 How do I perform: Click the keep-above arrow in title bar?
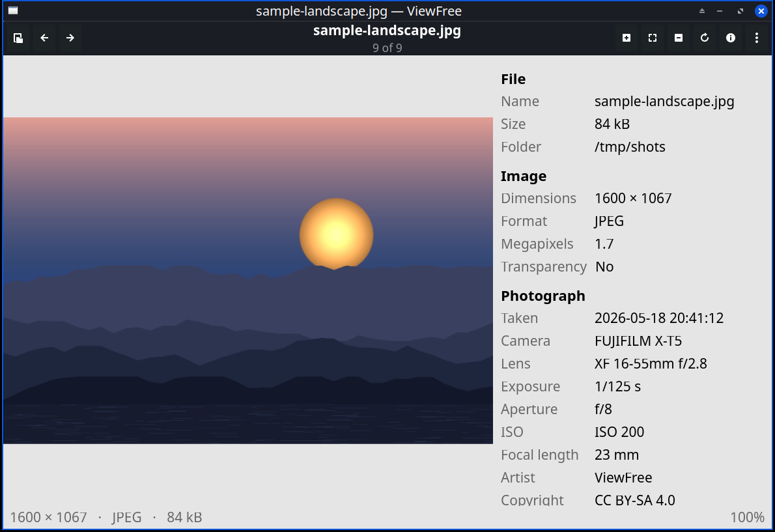(702, 11)
